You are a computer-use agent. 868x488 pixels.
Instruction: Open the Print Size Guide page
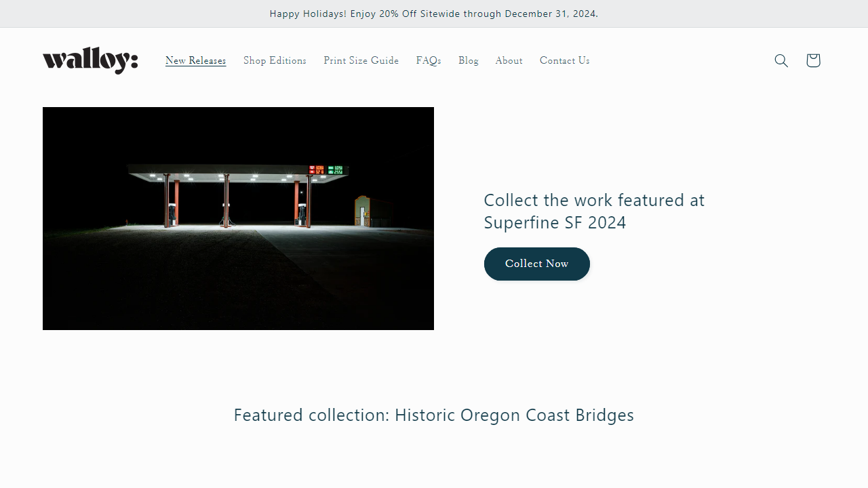(361, 60)
